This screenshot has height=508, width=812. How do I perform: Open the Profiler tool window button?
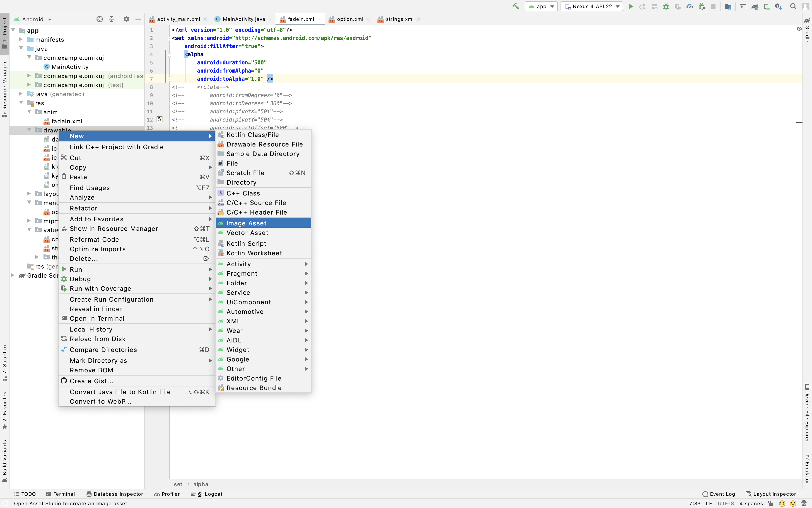[x=167, y=494]
